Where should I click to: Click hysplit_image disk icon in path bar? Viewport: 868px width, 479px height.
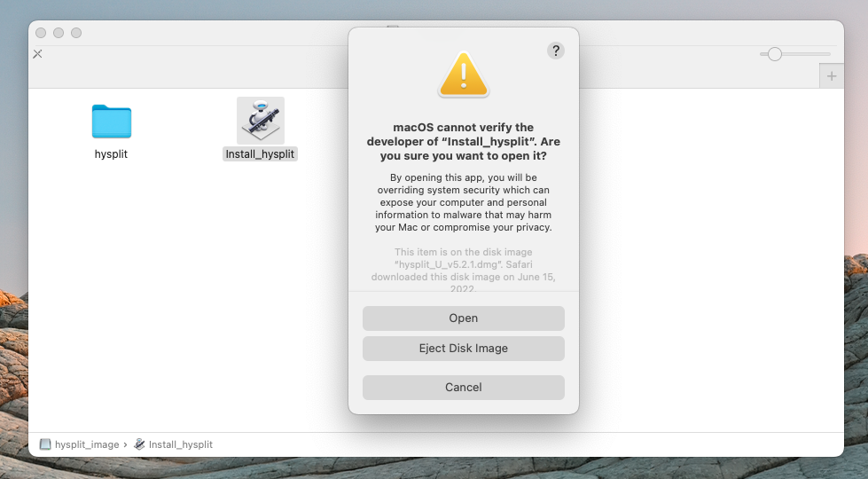[x=45, y=444]
